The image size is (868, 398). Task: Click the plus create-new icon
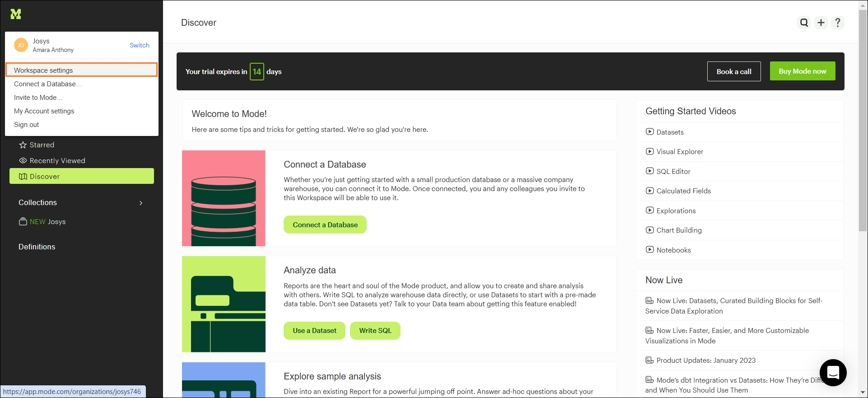[821, 23]
